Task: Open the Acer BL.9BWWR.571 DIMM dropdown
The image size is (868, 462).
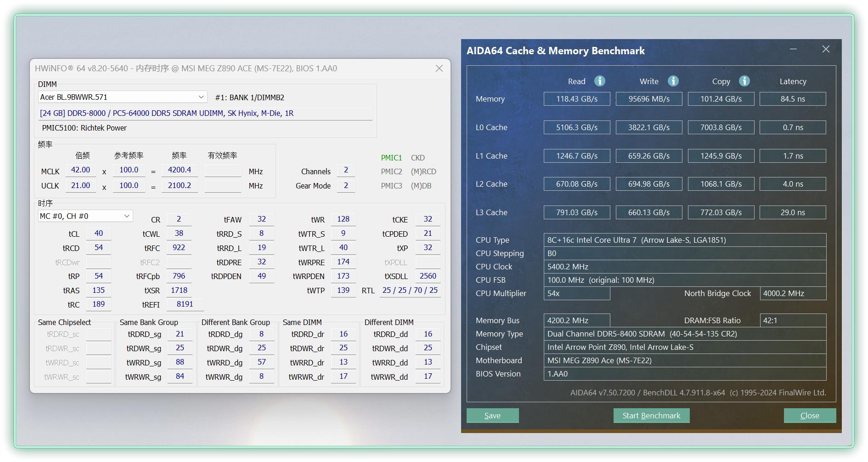Action: (x=123, y=97)
